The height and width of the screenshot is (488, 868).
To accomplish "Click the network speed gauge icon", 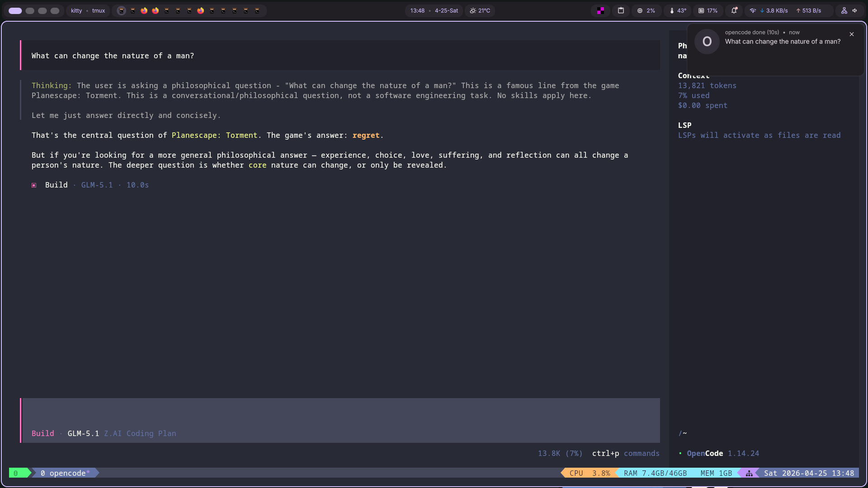I will pos(753,11).
